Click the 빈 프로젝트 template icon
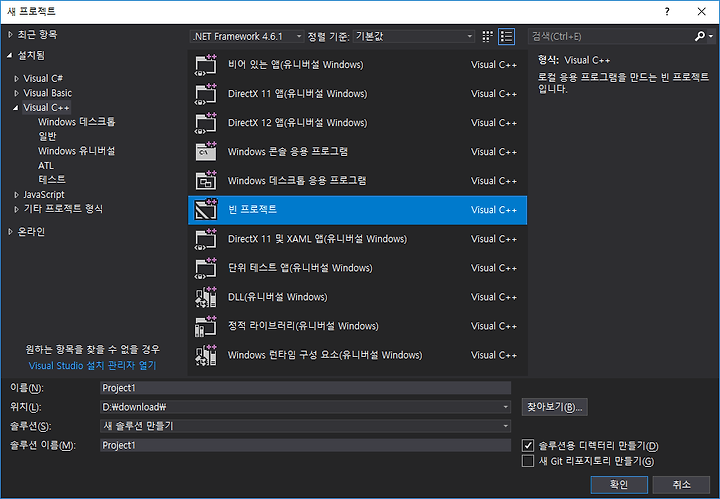The image size is (720, 499). click(205, 210)
